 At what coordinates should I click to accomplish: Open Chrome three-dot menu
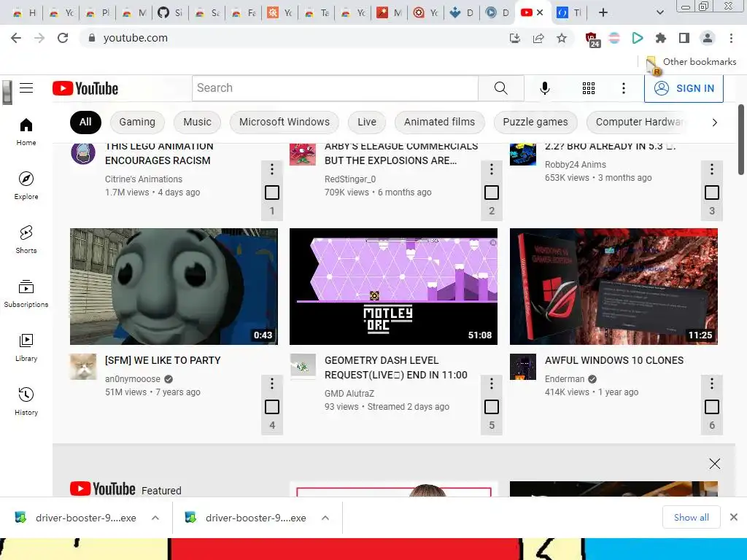tap(731, 38)
